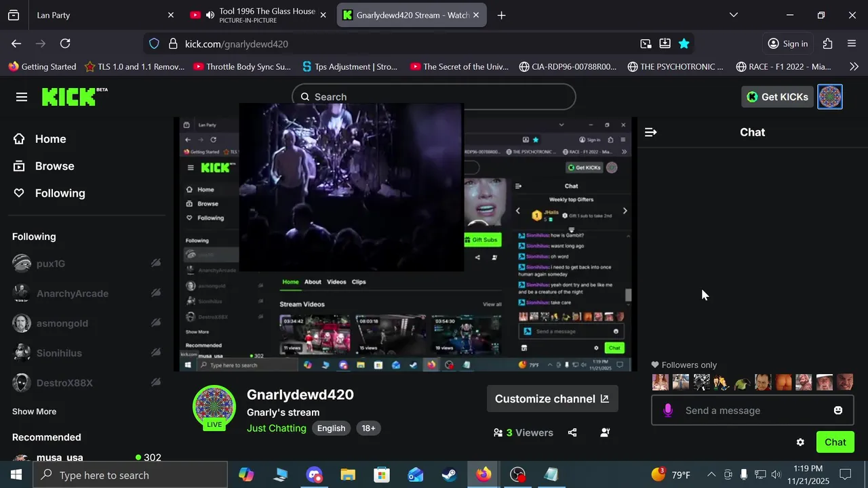The height and width of the screenshot is (488, 868).
Task: Open OBS Studio from taskbar
Action: 517,474
